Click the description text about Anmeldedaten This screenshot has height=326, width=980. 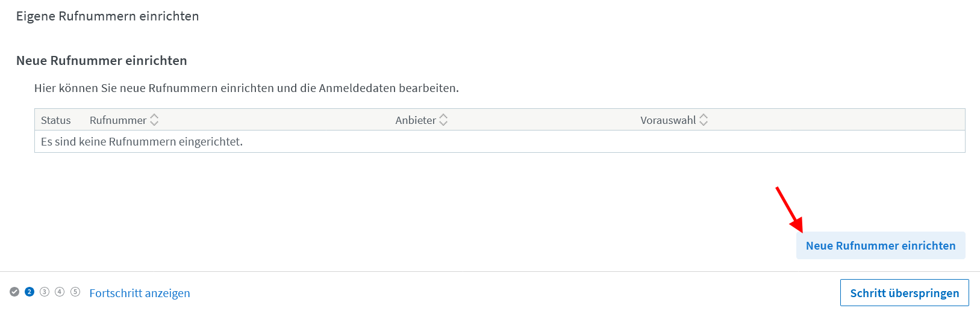pyautogui.click(x=246, y=88)
